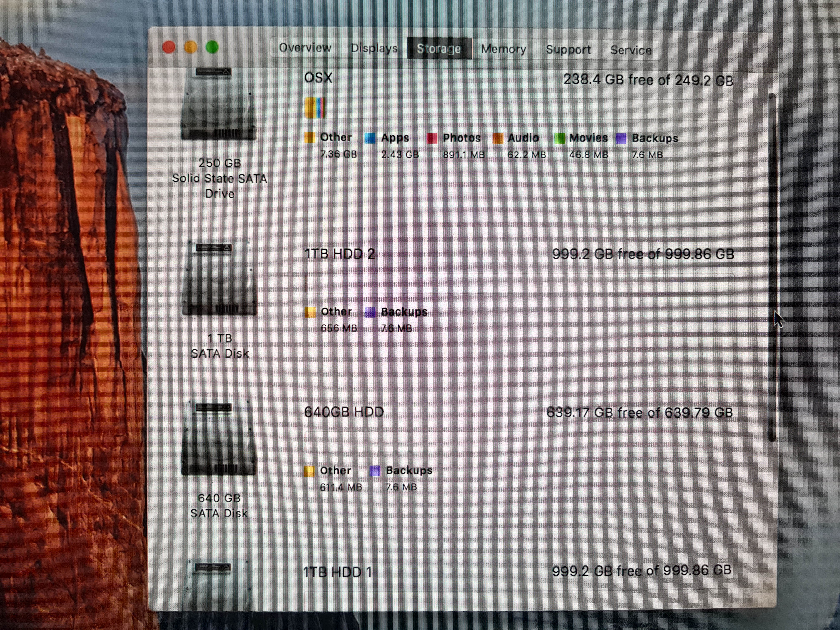Viewport: 840px width, 630px height.
Task: Select the Storage tab
Action: pyautogui.click(x=439, y=49)
